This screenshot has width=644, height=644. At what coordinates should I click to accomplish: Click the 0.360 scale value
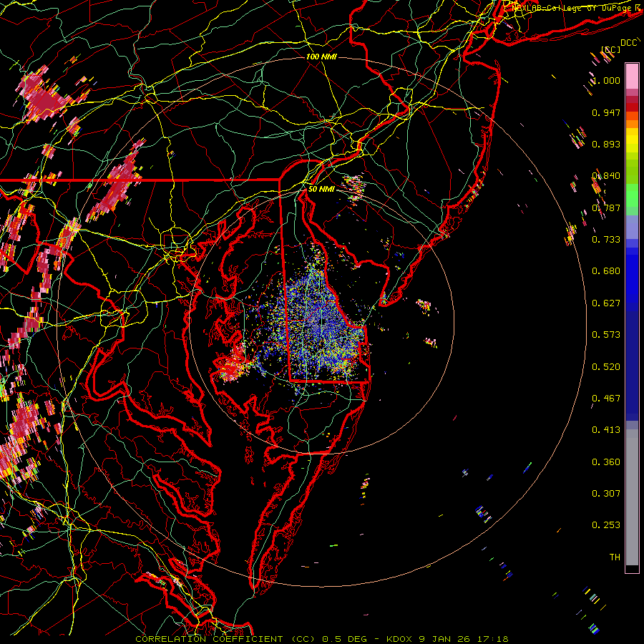click(606, 462)
